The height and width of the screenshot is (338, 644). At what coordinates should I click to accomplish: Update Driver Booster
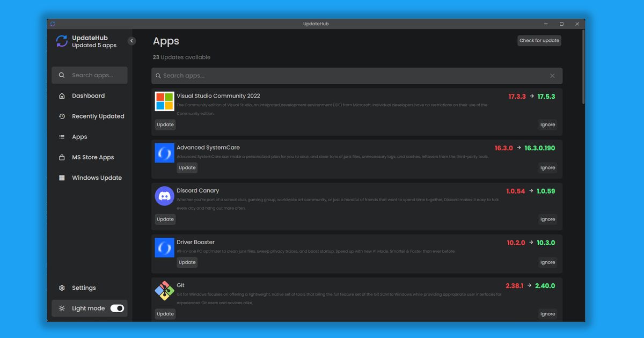coord(187,262)
